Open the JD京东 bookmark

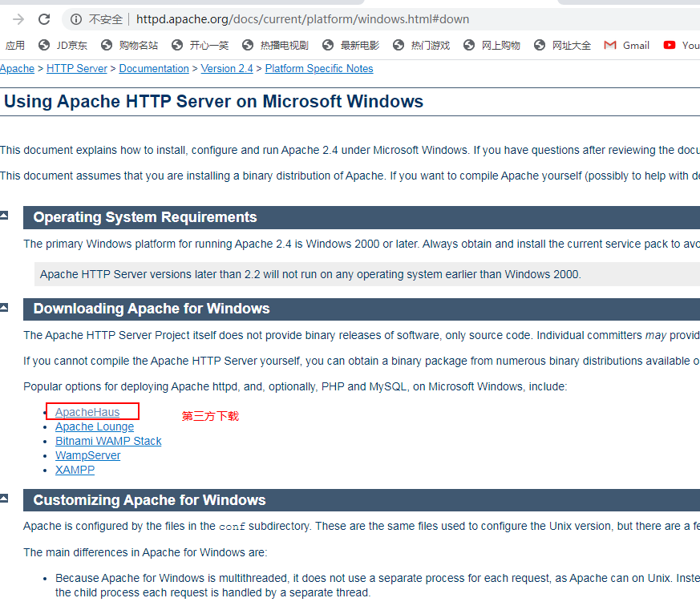click(63, 45)
